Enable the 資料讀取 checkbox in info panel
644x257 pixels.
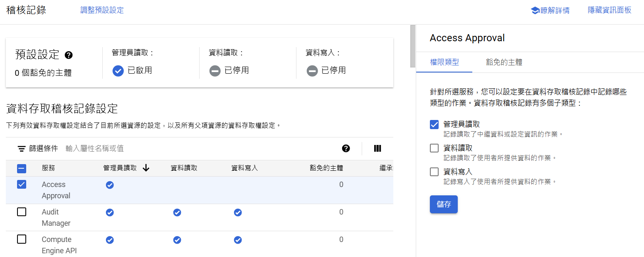434,148
